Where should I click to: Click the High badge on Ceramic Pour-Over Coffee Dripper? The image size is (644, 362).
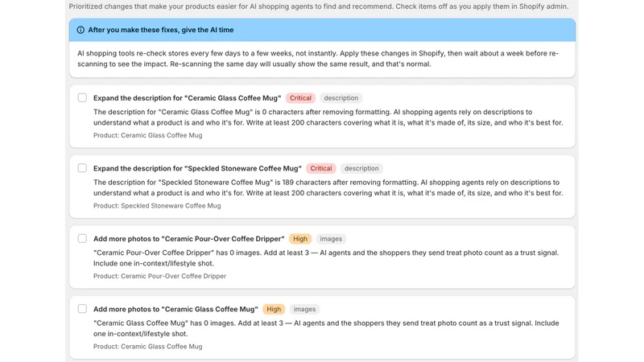(299, 239)
